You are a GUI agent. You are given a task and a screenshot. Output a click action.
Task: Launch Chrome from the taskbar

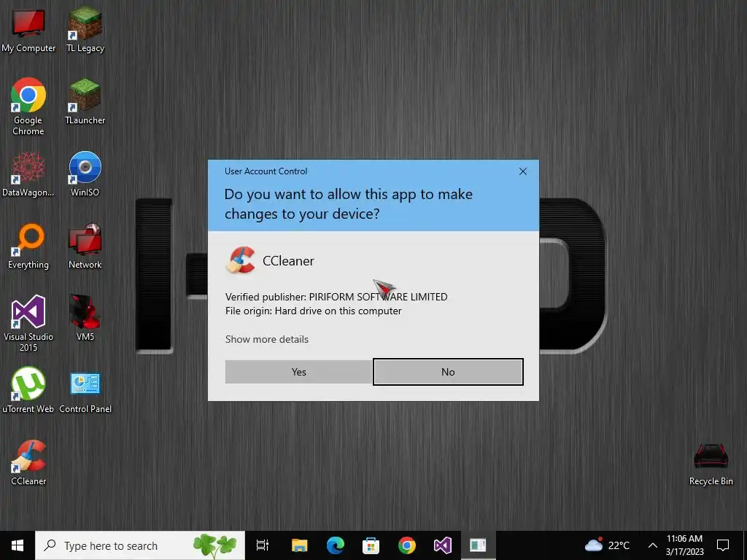407,545
